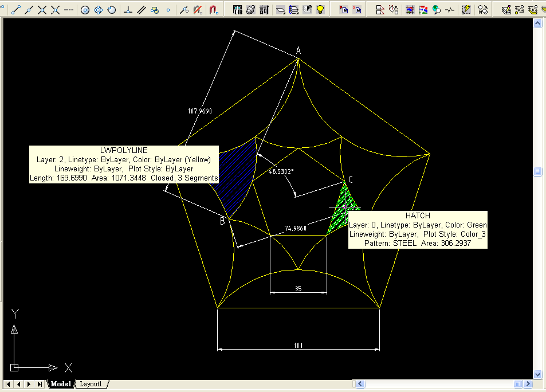
Task: Select the Quadrant object snap
Action: [98, 10]
